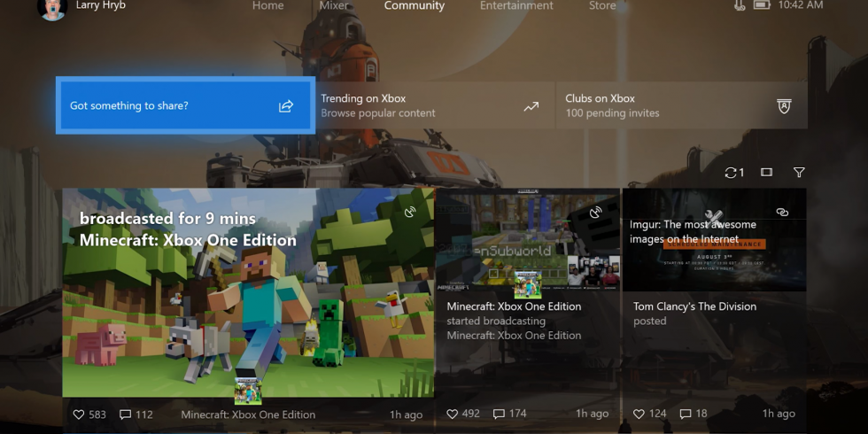Open Larry Hryb's profile avatar
The height and width of the screenshot is (434, 868).
(x=52, y=8)
